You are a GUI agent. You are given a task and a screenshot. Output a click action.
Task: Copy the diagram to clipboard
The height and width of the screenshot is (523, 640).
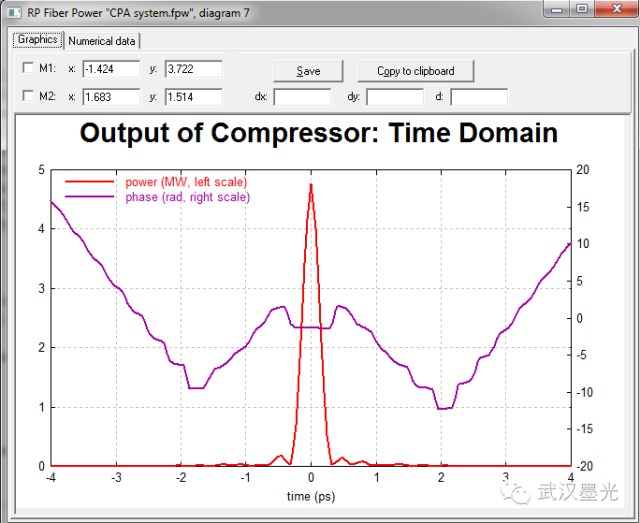coord(415,71)
